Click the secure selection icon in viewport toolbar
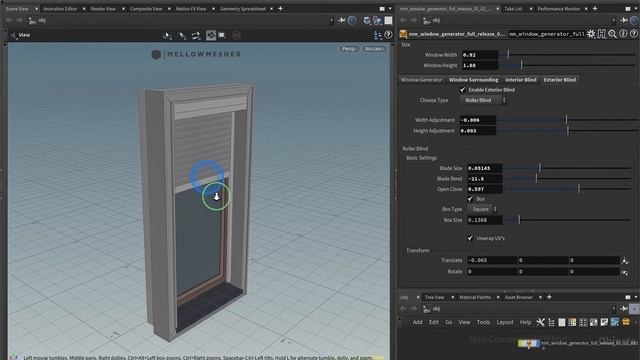 182,36
